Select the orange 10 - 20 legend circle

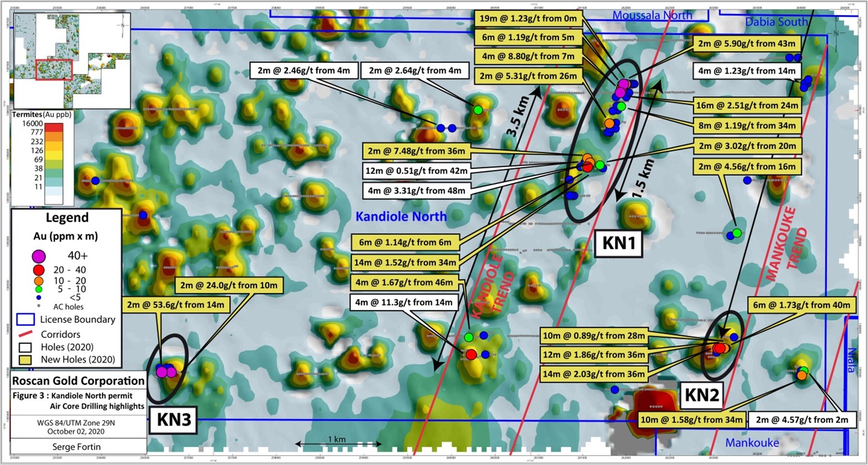(x=38, y=280)
